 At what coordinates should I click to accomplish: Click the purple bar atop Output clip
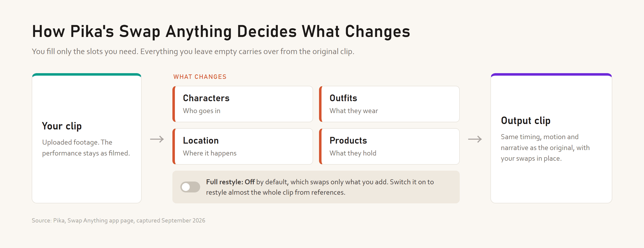coord(551,74)
